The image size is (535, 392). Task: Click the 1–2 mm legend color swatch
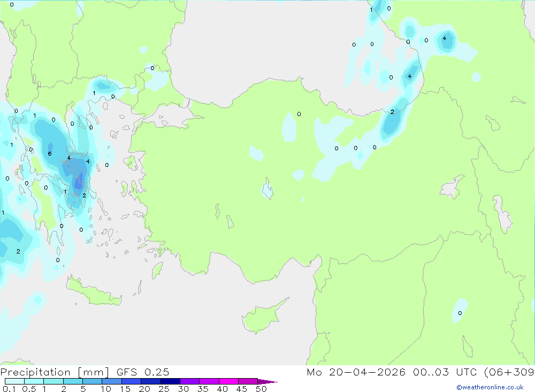point(53,381)
